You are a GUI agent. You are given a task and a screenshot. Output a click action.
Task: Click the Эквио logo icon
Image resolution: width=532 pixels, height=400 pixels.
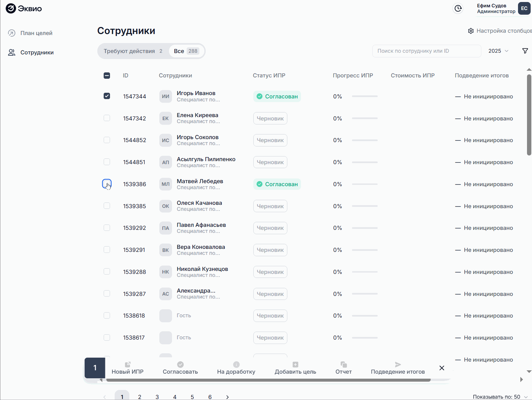(11, 8)
